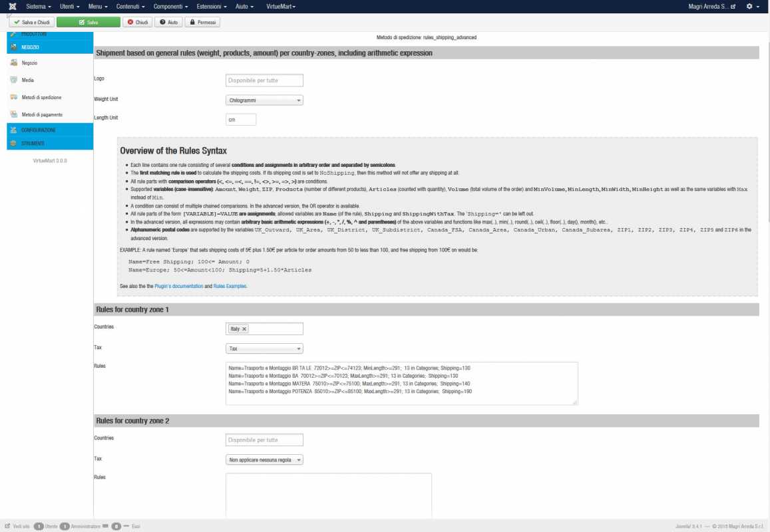Open Media in the sidebar

coord(27,80)
